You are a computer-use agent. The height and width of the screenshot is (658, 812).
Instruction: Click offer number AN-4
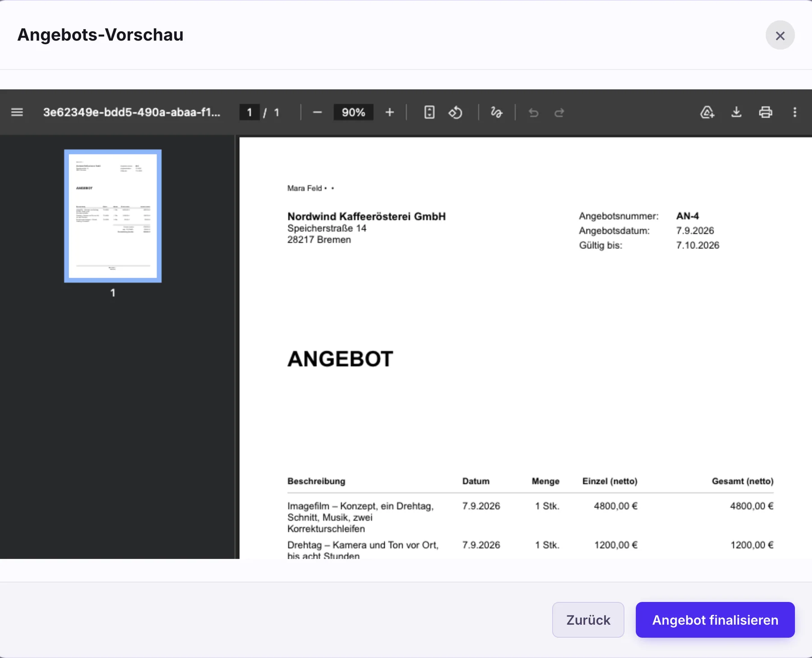687,216
